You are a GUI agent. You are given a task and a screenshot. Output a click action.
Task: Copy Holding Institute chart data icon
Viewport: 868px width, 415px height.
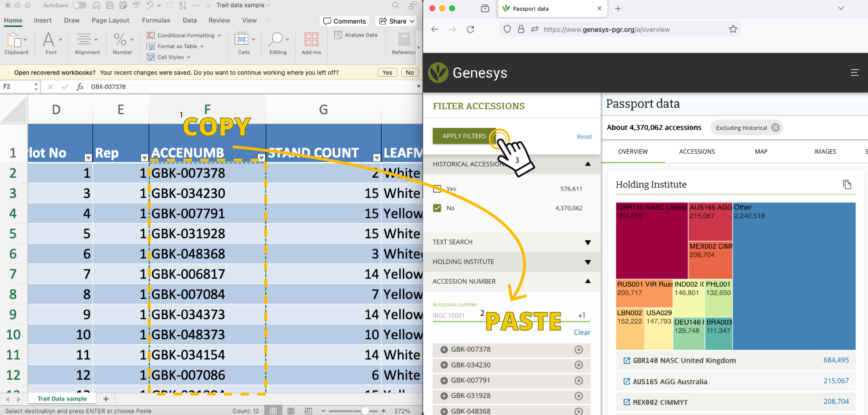coord(847,184)
